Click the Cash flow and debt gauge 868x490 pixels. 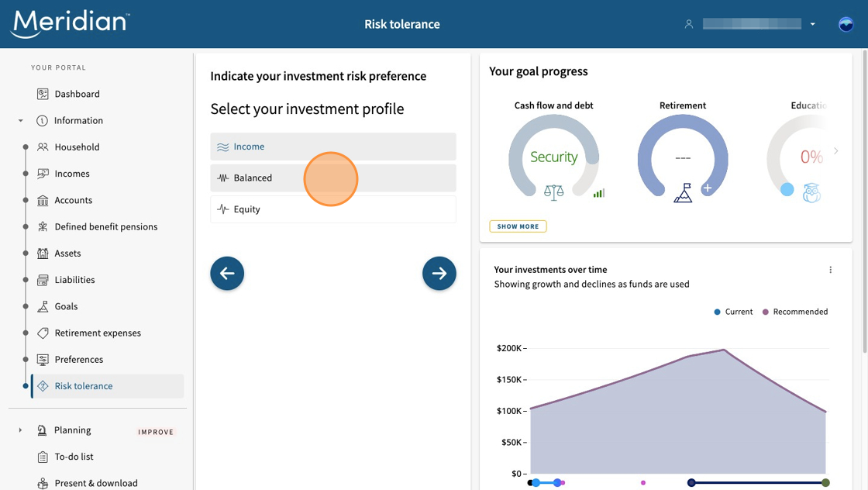click(553, 155)
